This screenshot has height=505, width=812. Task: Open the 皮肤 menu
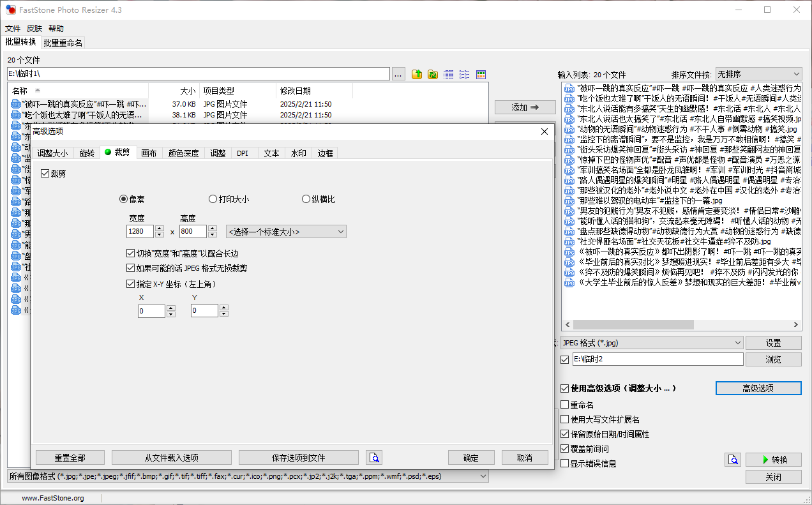click(x=34, y=29)
